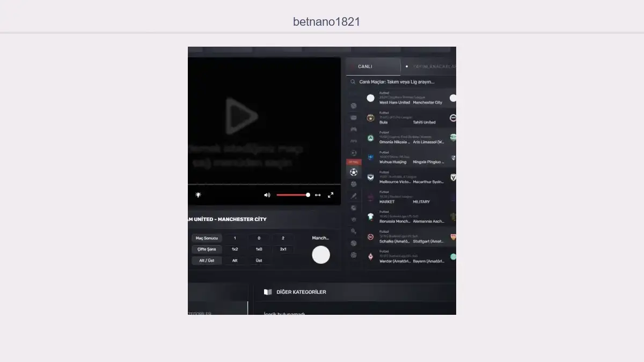Pick the Üst option in Alt / Üst row

259,261
